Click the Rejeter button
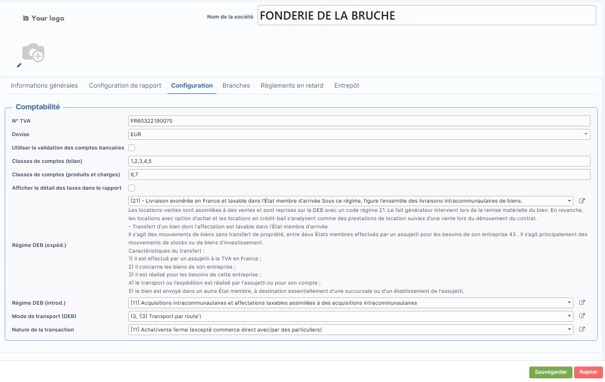 point(588,372)
